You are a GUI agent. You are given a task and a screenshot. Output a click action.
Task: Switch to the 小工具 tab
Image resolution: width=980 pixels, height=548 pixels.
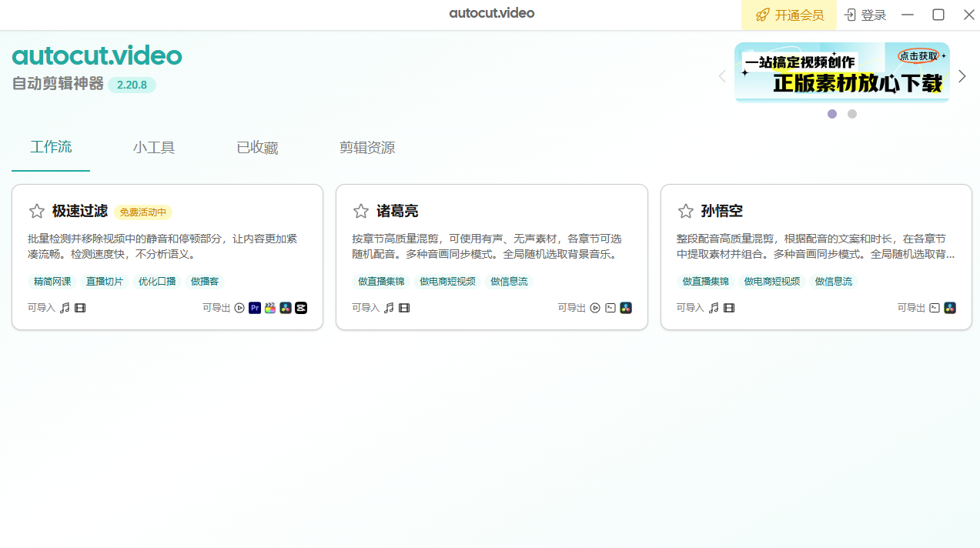click(x=154, y=148)
